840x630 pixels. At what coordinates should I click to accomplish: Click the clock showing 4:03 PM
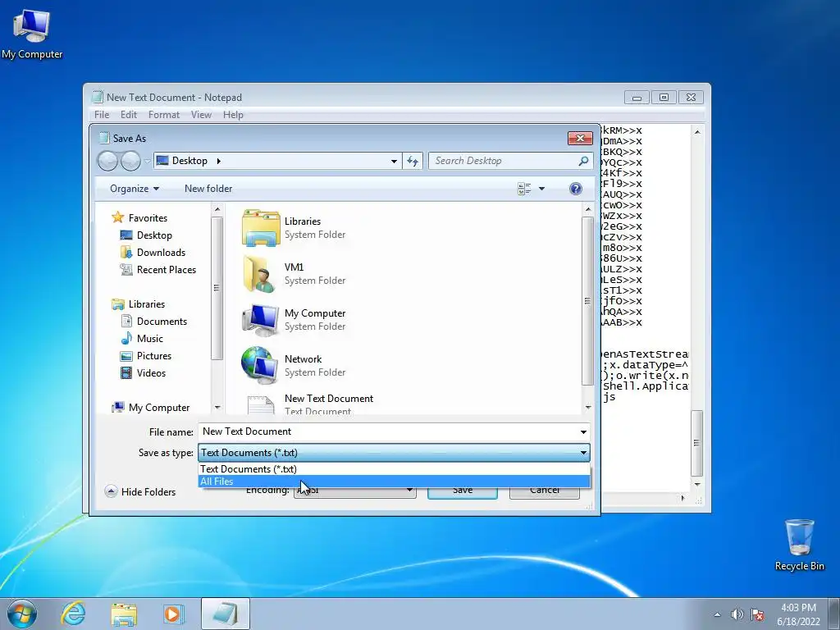[x=798, y=608]
